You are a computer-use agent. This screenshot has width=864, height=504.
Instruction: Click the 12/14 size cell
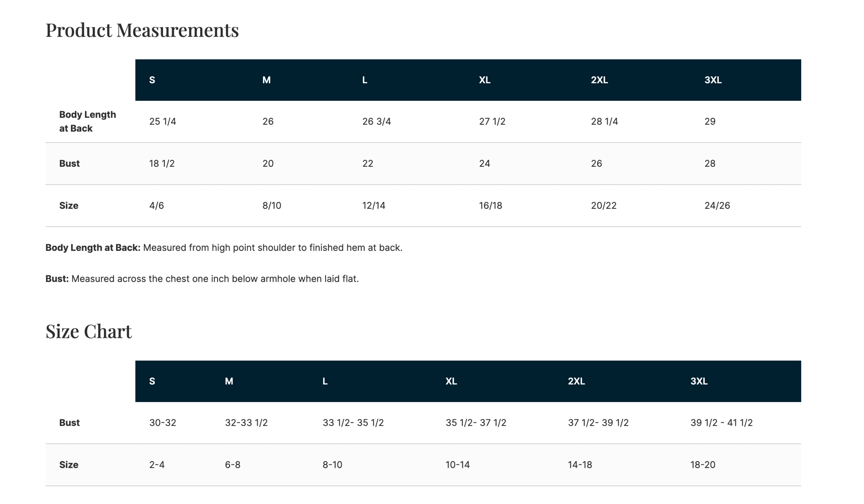click(x=373, y=205)
